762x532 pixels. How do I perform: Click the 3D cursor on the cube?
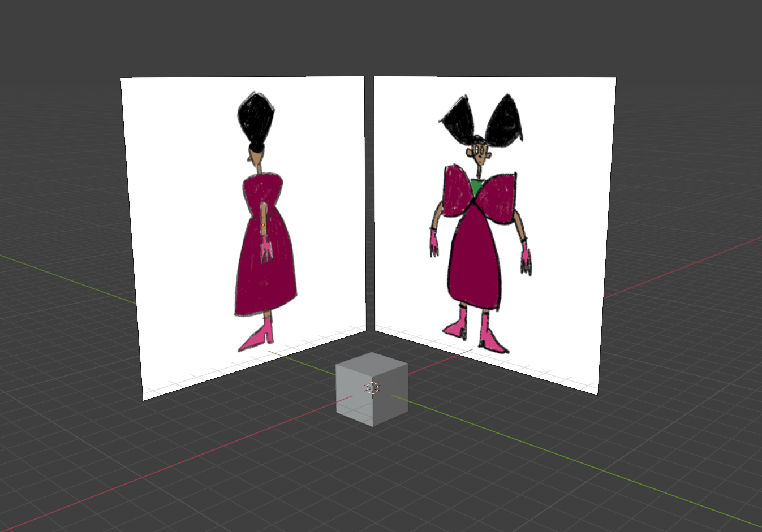[372, 388]
